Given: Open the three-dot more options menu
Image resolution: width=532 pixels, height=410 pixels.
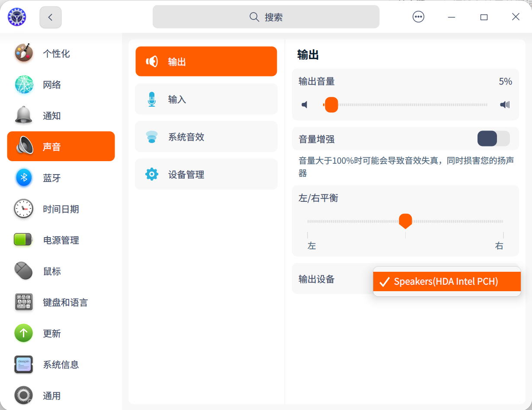Looking at the screenshot, I should pos(418,17).
